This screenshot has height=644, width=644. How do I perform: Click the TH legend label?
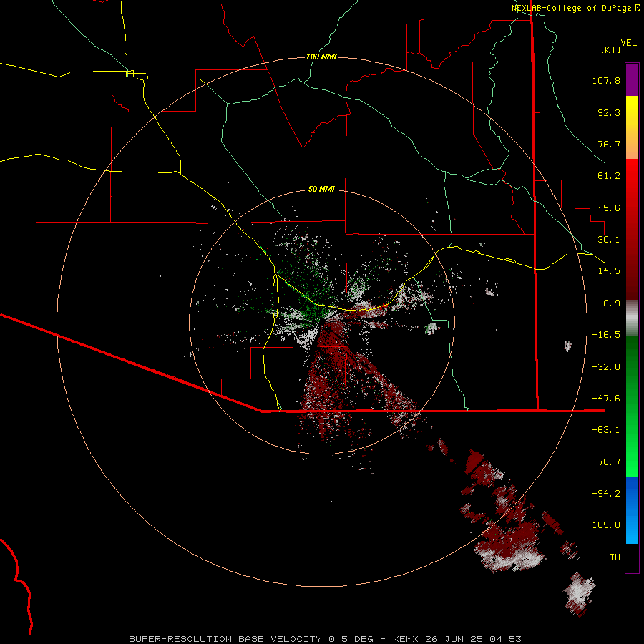(615, 557)
